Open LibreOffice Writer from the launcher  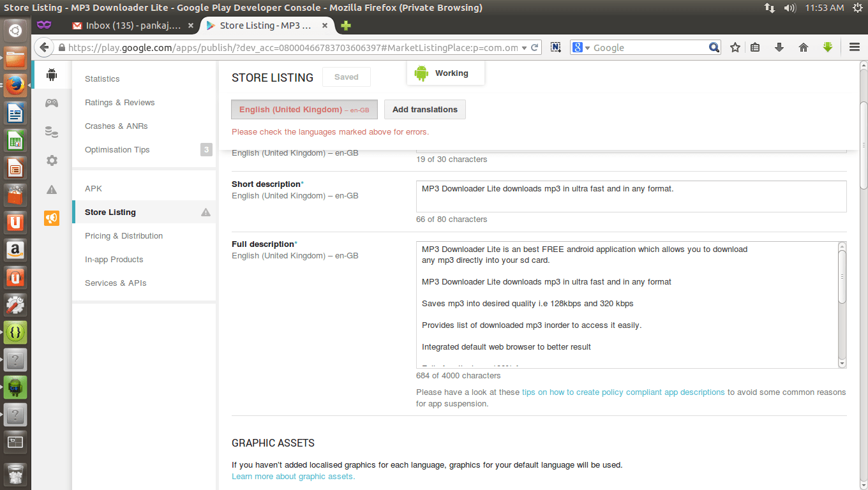15,114
